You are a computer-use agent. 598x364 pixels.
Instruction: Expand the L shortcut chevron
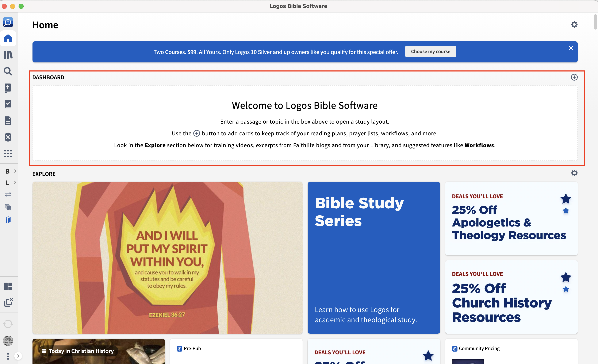[15, 182]
